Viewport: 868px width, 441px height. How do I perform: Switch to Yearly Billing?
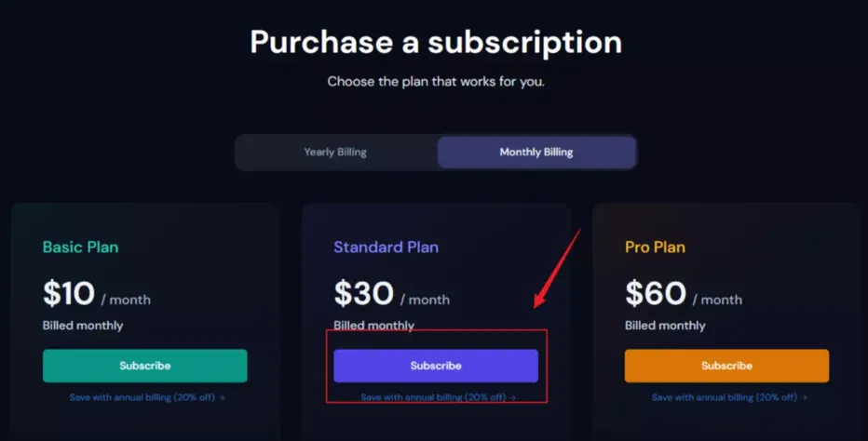(x=335, y=152)
